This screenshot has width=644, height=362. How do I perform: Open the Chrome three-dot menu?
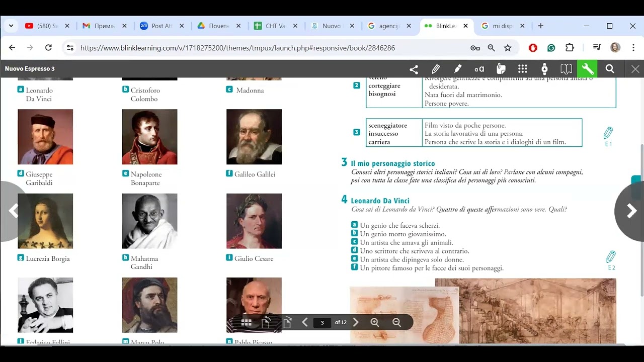[633, 48]
